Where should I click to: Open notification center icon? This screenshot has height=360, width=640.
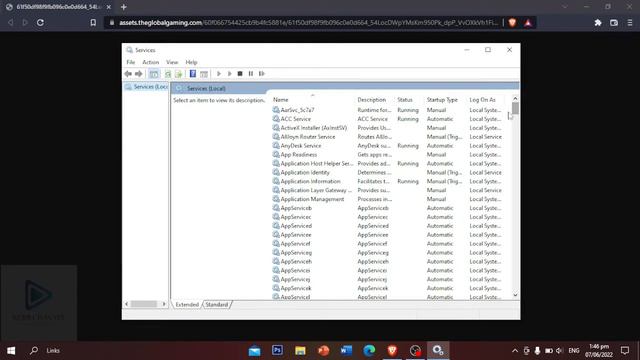click(625, 350)
